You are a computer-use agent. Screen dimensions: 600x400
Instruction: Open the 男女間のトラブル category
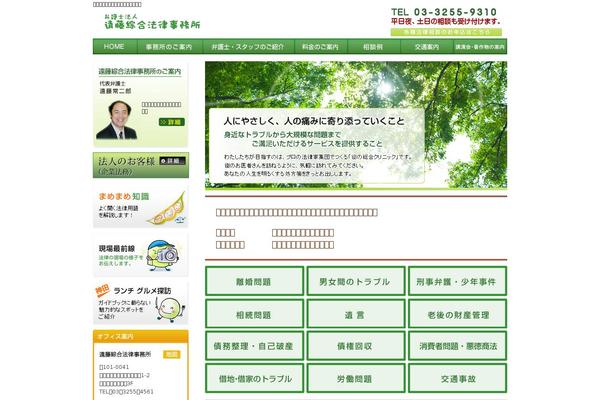coord(356,281)
